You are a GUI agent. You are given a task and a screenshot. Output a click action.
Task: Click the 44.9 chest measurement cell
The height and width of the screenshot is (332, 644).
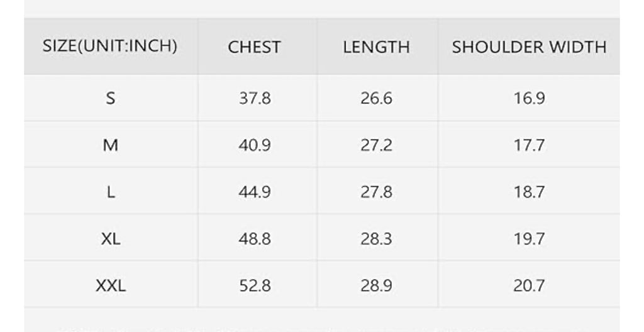point(255,192)
